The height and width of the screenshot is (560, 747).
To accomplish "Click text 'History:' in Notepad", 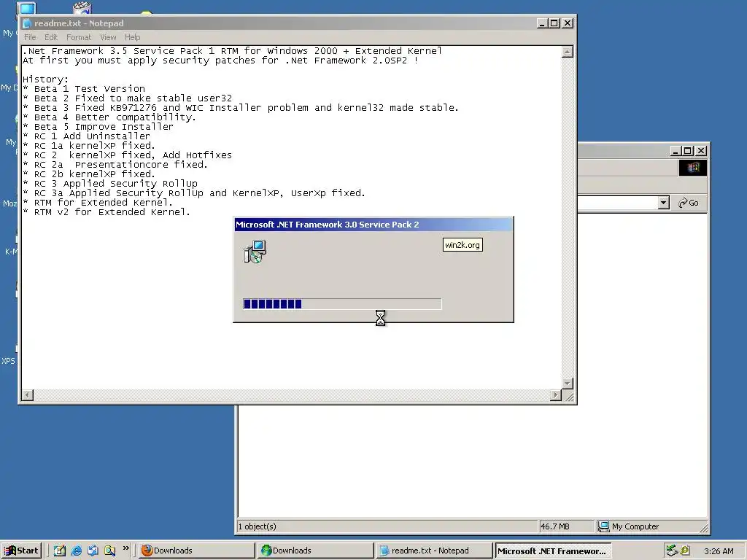I will point(46,79).
